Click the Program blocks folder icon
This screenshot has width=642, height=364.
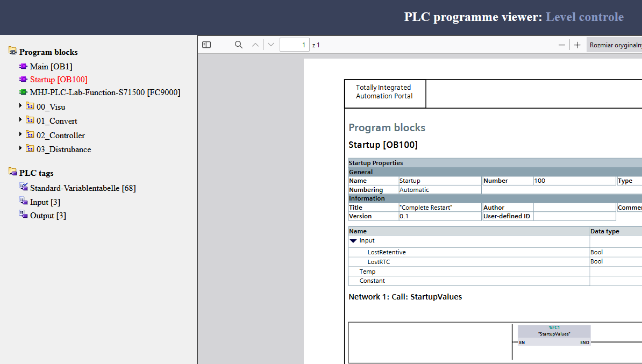12,51
